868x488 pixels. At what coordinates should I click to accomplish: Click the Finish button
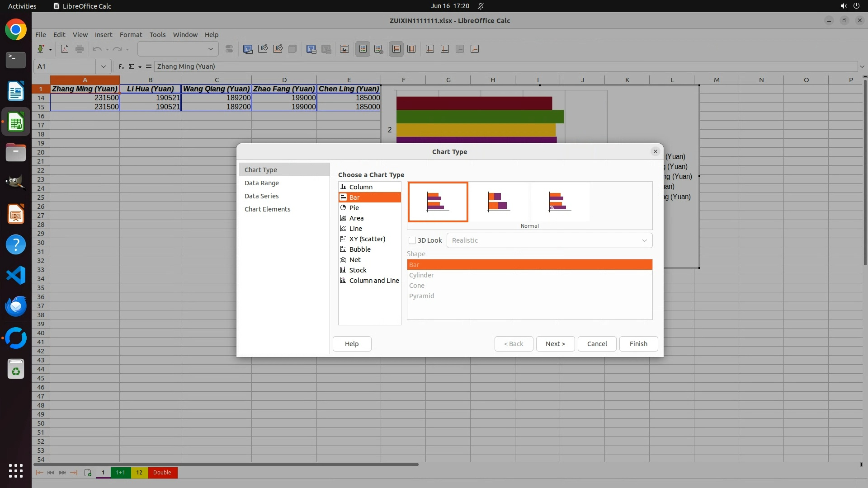(638, 344)
